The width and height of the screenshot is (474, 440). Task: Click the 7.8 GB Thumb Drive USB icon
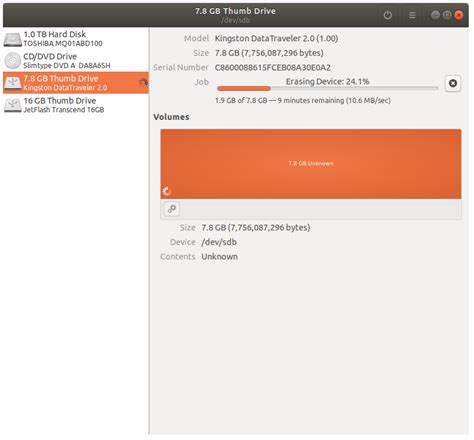(13, 83)
